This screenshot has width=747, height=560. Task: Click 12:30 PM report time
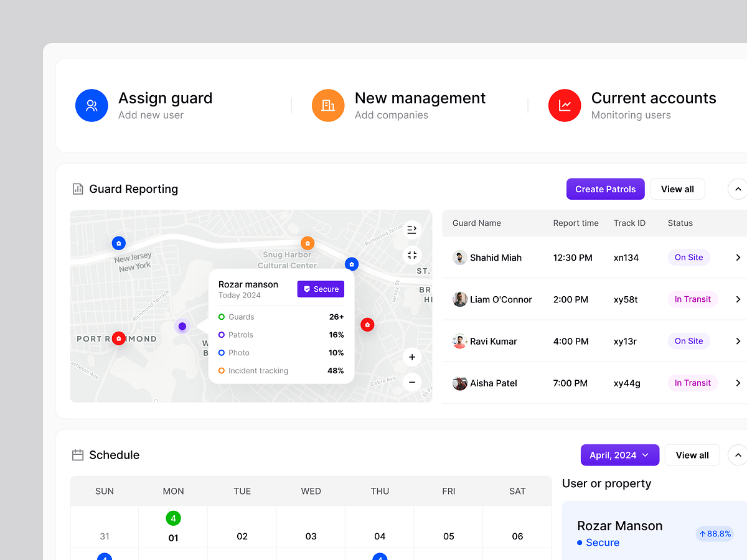click(x=572, y=258)
